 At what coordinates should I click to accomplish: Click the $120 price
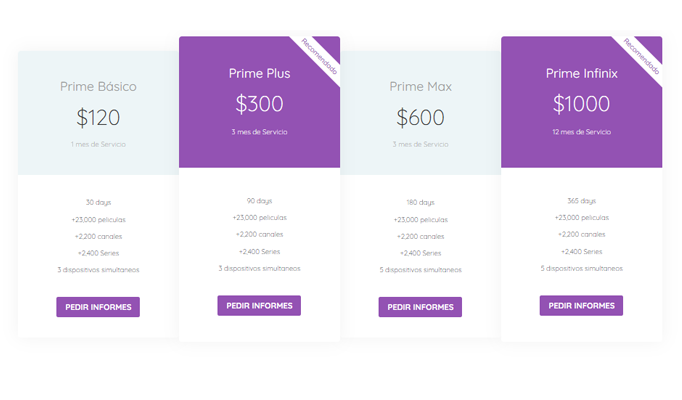point(98,117)
